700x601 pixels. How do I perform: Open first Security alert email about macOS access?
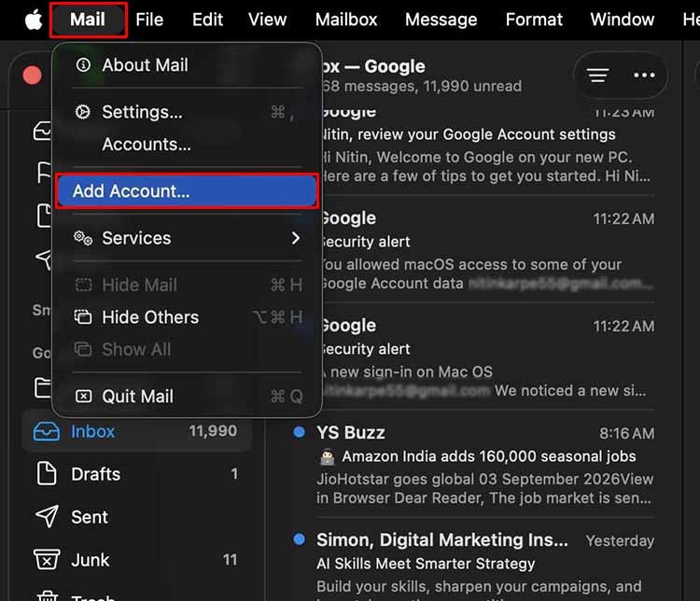487,250
